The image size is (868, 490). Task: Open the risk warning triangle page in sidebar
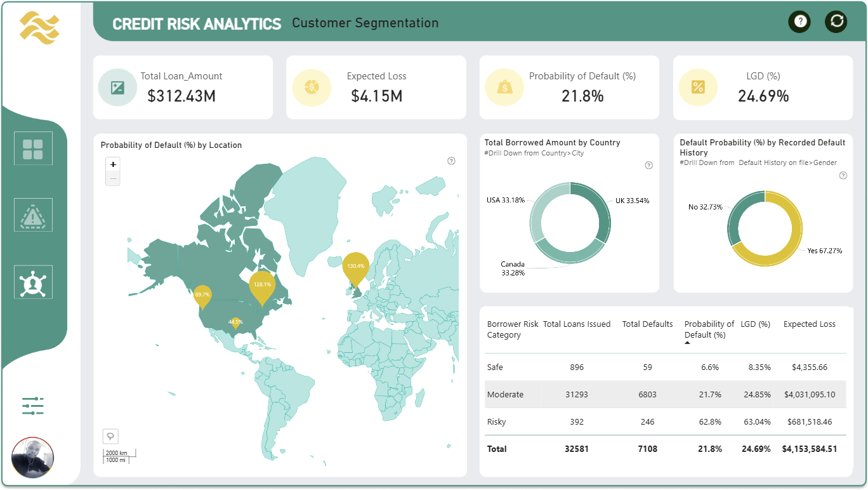click(x=33, y=215)
